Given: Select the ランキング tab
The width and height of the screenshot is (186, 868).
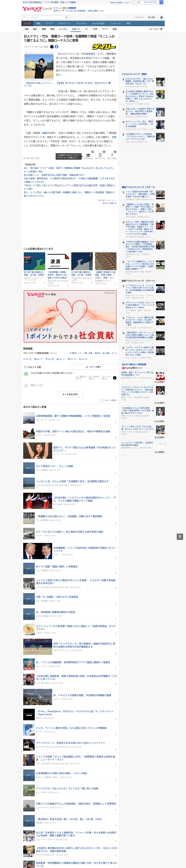Looking at the screenshot, I should 115,24.
